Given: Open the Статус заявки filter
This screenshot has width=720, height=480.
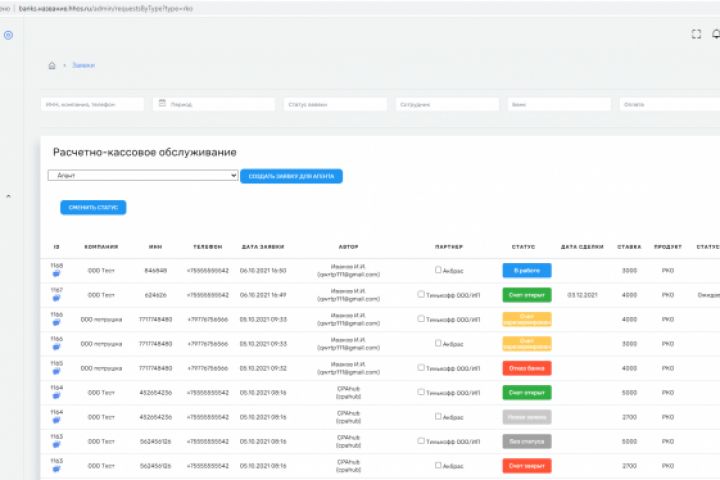Looking at the screenshot, I should pyautogui.click(x=335, y=104).
